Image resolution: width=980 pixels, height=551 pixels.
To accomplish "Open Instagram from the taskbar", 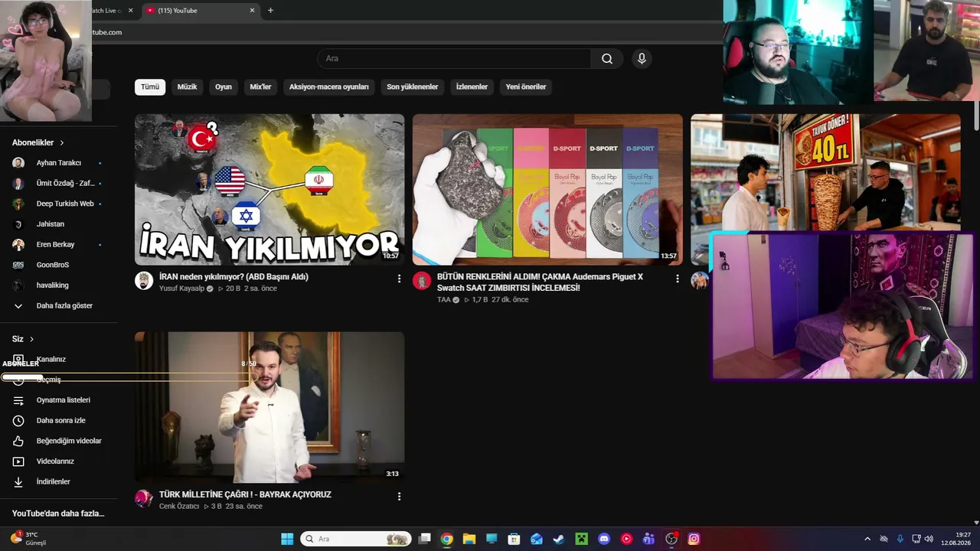I will 694,539.
